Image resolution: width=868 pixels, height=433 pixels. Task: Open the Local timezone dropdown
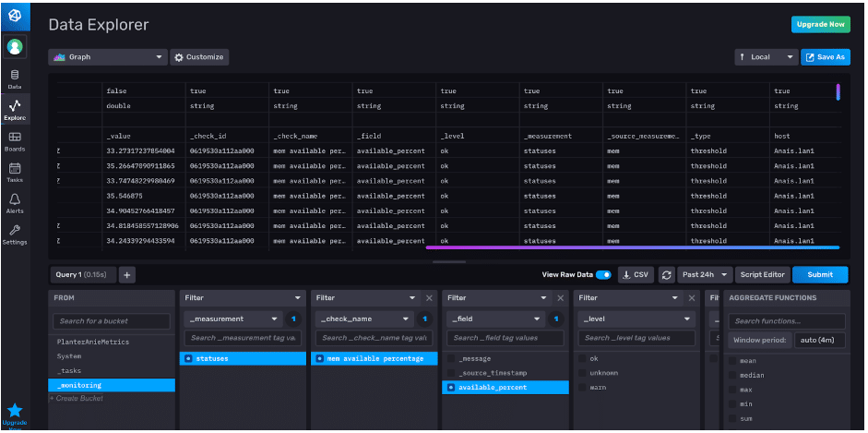pyautogui.click(x=767, y=57)
